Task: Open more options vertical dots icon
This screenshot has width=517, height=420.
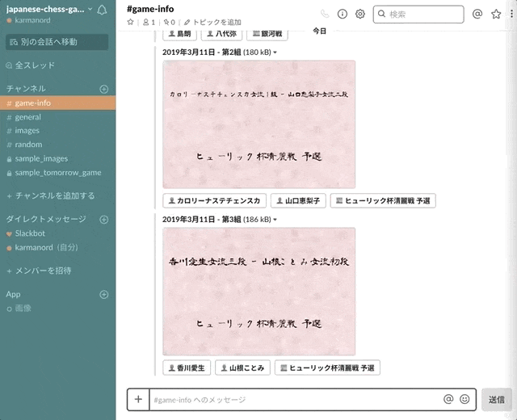Action: pyautogui.click(x=511, y=14)
